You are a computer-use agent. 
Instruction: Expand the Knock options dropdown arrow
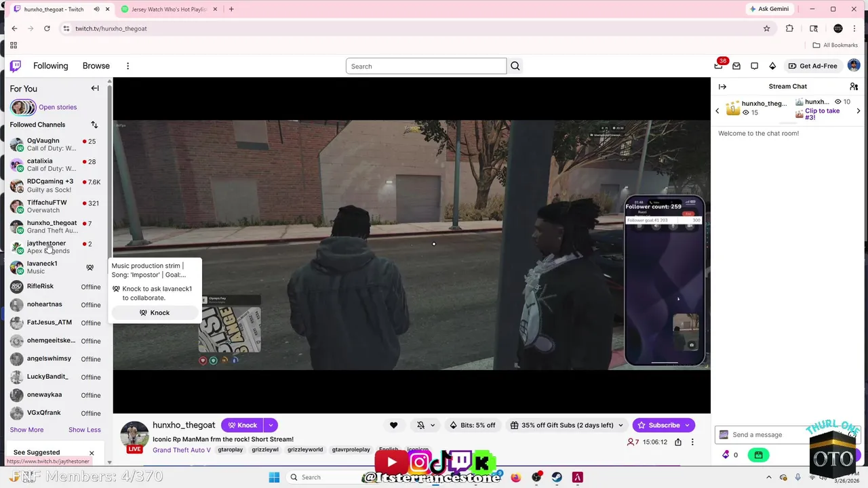click(x=271, y=425)
